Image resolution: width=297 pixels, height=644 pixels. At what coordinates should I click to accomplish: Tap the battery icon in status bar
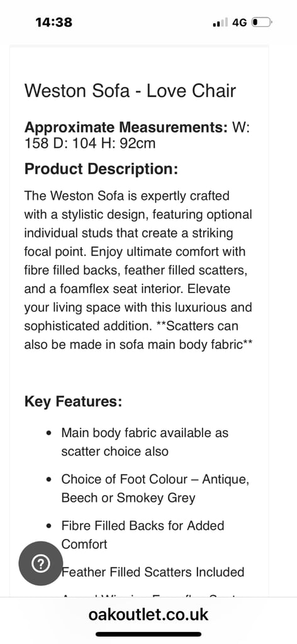tap(261, 22)
